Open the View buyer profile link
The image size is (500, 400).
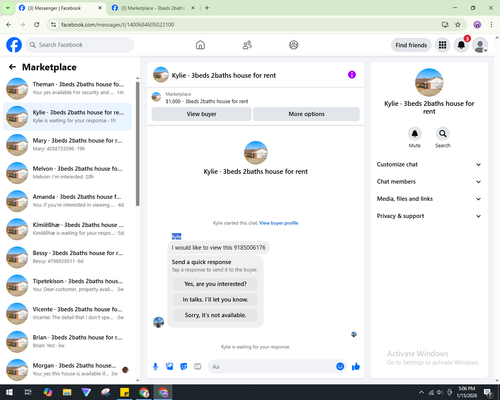(x=279, y=223)
